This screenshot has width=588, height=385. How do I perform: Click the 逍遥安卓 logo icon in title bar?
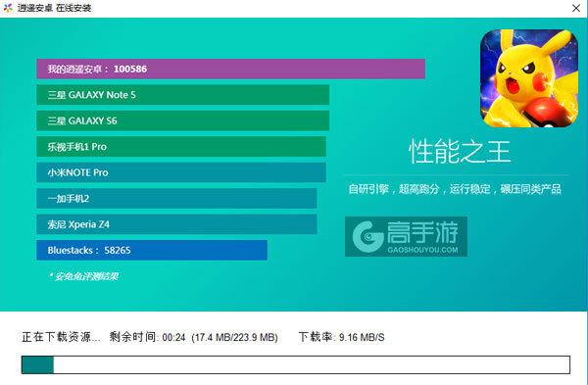pos(8,8)
